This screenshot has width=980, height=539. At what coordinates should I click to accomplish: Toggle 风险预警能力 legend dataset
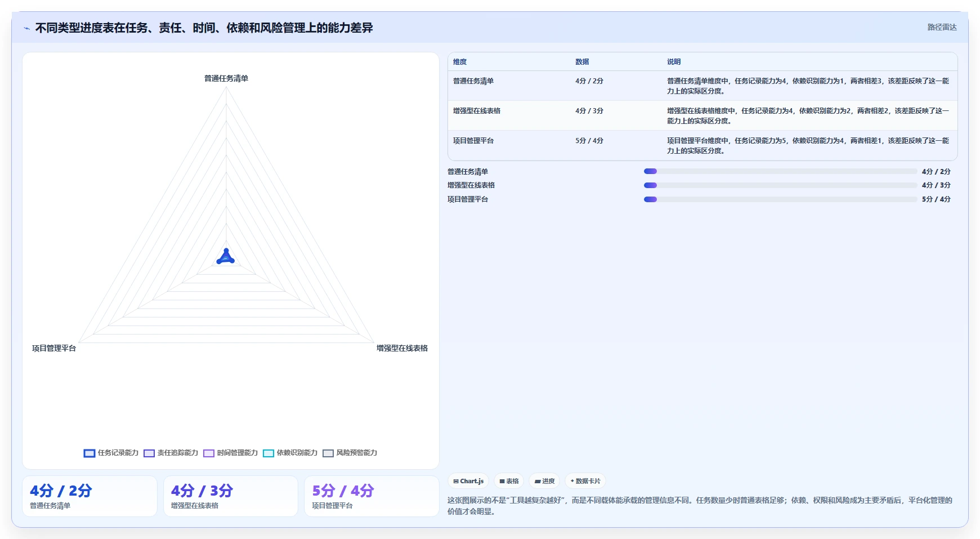coord(350,453)
